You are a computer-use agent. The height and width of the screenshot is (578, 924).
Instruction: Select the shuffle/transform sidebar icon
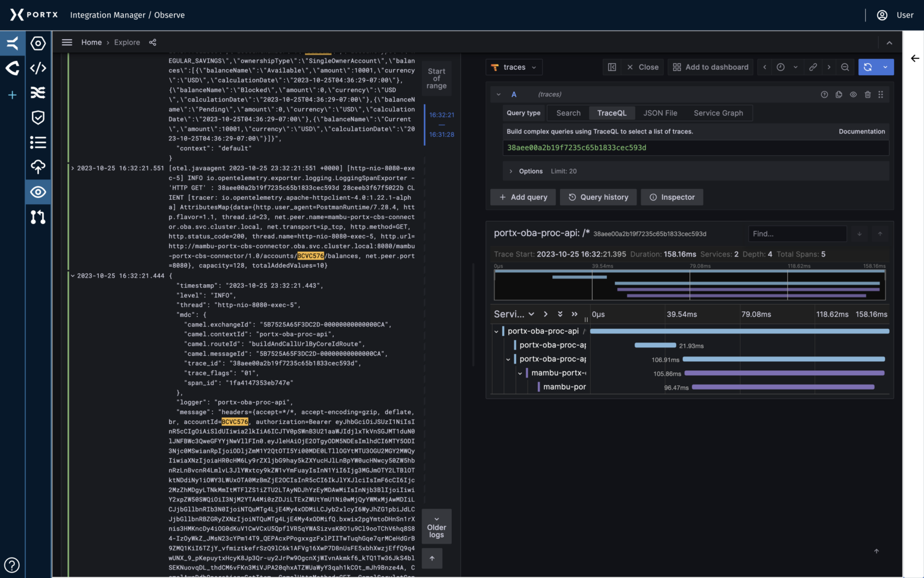38,93
